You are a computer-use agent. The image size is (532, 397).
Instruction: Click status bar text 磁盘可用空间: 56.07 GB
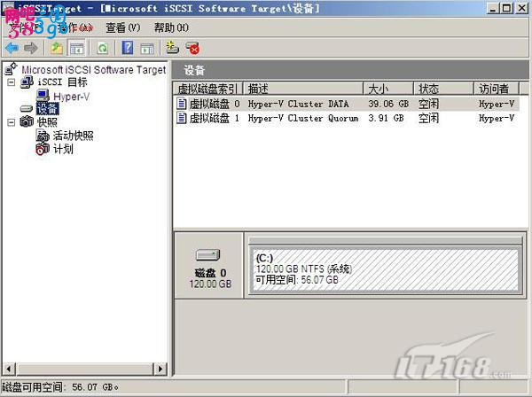[x=60, y=387]
